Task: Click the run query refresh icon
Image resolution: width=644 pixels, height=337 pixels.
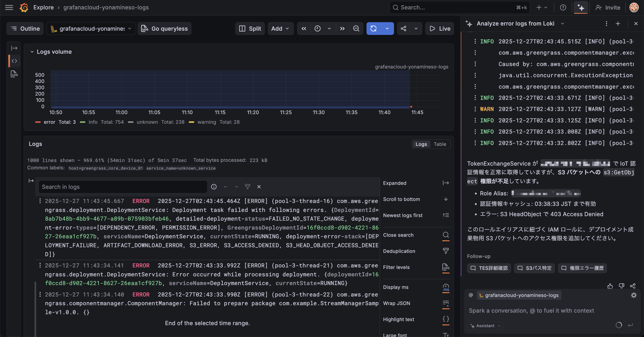Action: tap(373, 28)
